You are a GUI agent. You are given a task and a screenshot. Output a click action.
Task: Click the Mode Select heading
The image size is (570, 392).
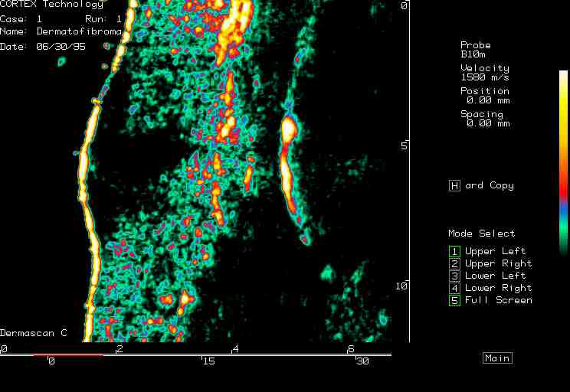[482, 234]
